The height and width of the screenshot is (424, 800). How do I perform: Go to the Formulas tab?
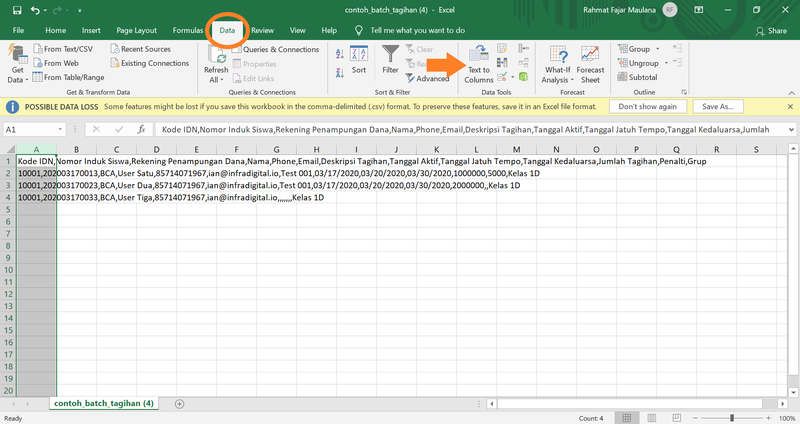coord(187,31)
